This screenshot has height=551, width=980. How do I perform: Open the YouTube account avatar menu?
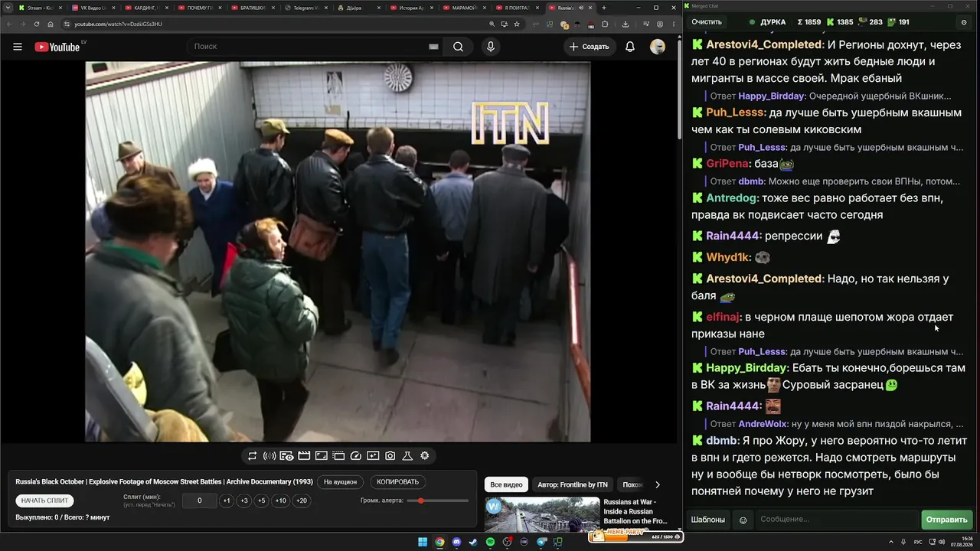658,47
